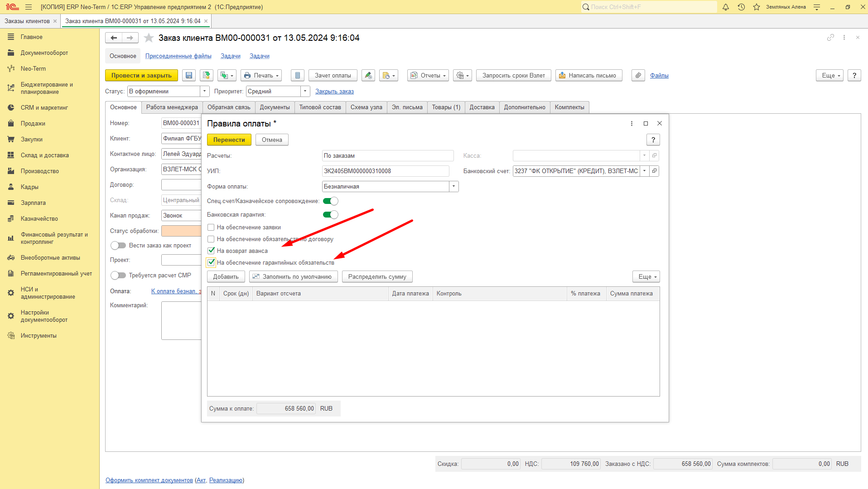Expand Форма оплаты dropdown

pyautogui.click(x=453, y=186)
